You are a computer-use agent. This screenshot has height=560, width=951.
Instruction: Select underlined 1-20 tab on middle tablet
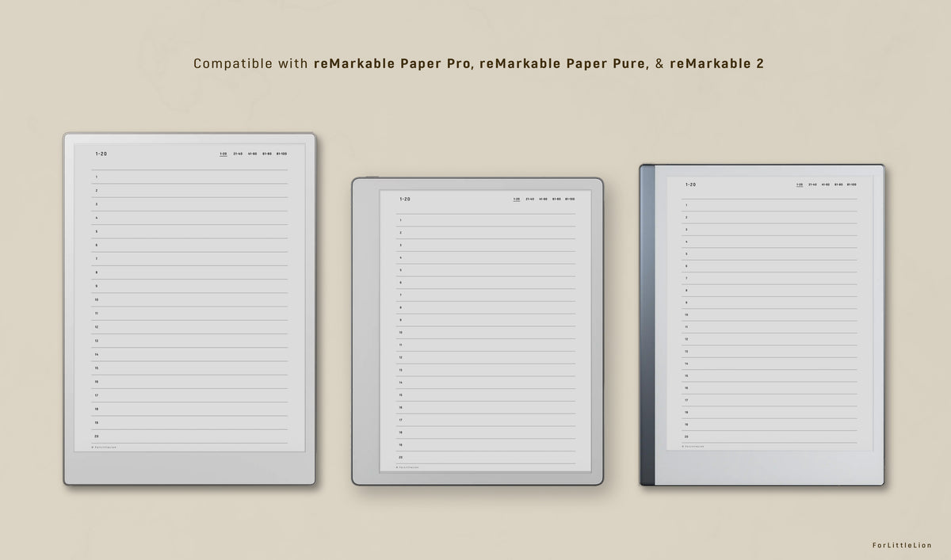tap(516, 199)
